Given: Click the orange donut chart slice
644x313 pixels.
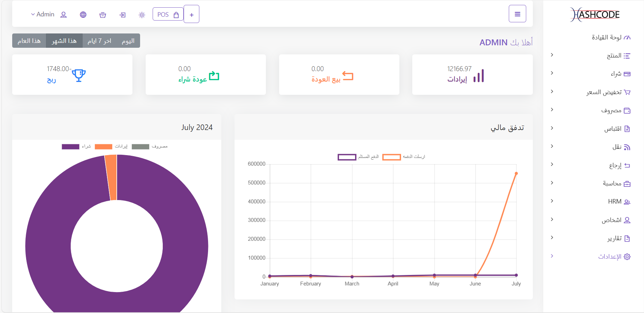Looking at the screenshot, I should tap(111, 177).
